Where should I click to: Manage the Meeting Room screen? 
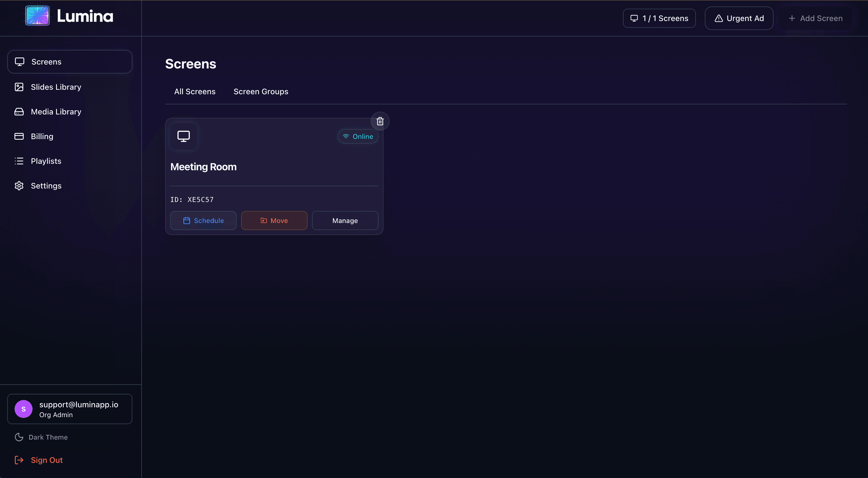point(345,220)
